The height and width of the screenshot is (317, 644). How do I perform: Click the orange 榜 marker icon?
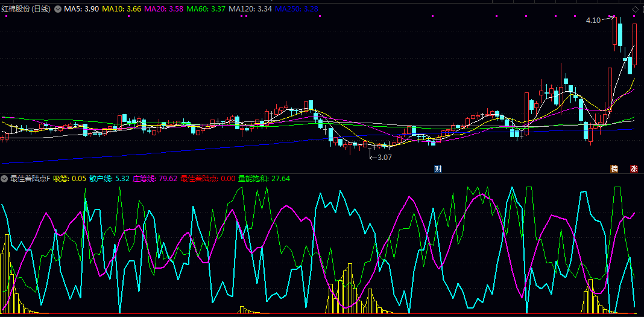(x=614, y=168)
